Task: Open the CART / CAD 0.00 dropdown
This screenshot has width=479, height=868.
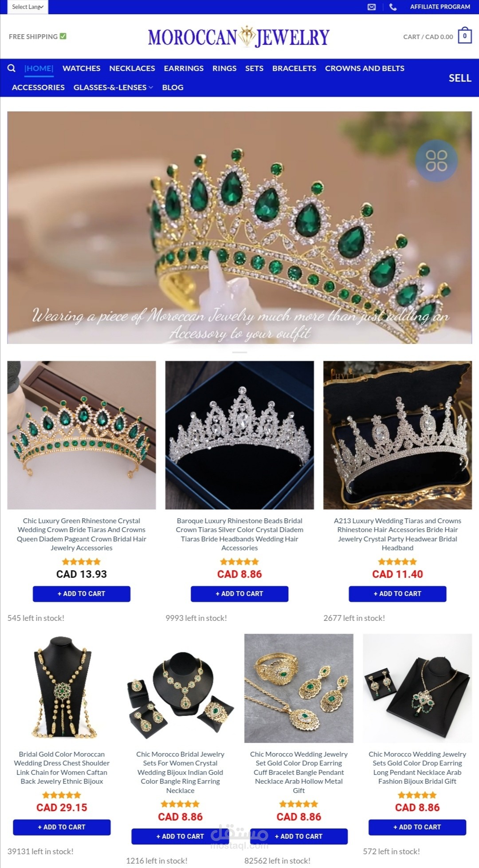Action: [x=428, y=37]
